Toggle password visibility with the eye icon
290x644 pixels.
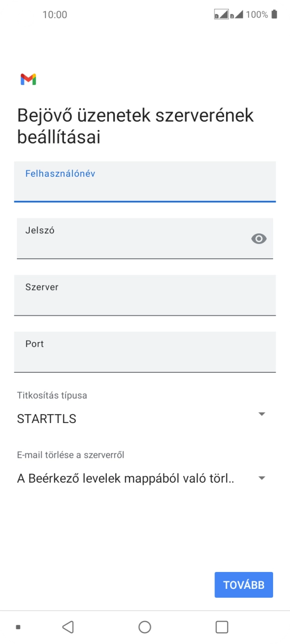259,239
